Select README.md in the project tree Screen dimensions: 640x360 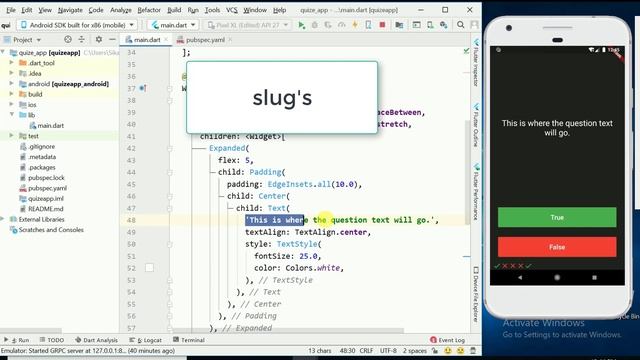pos(45,209)
